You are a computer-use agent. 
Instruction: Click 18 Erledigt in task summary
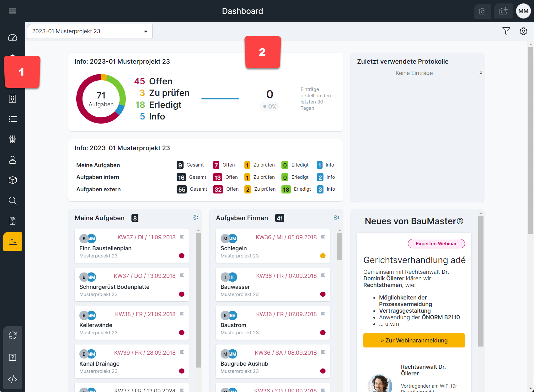158,105
